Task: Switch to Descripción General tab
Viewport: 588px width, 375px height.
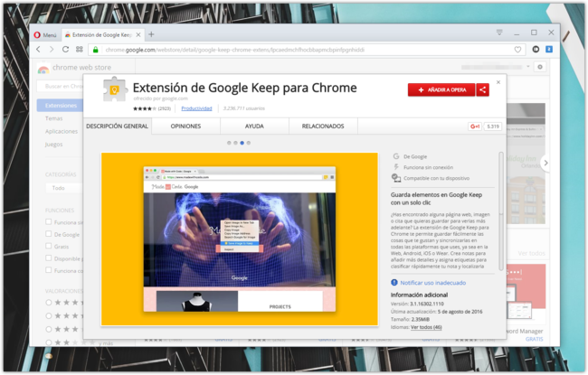Action: (117, 127)
